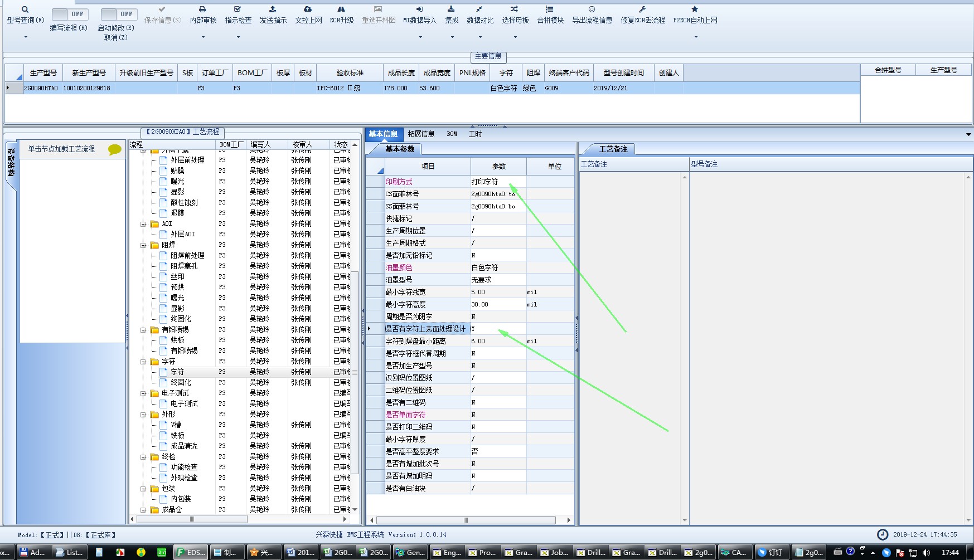Open dropdown under MI数据导入
This screenshot has width=974, height=560.
point(420,37)
